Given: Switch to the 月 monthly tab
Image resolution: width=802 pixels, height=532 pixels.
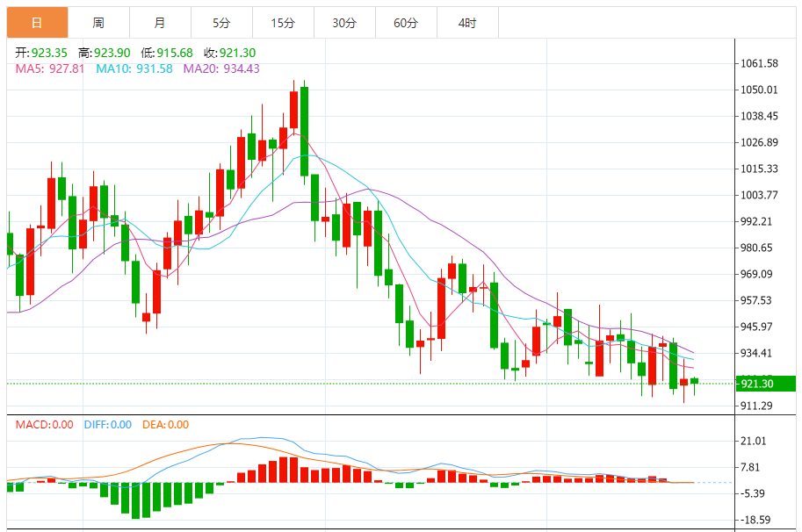Looking at the screenshot, I should pyautogui.click(x=160, y=23).
